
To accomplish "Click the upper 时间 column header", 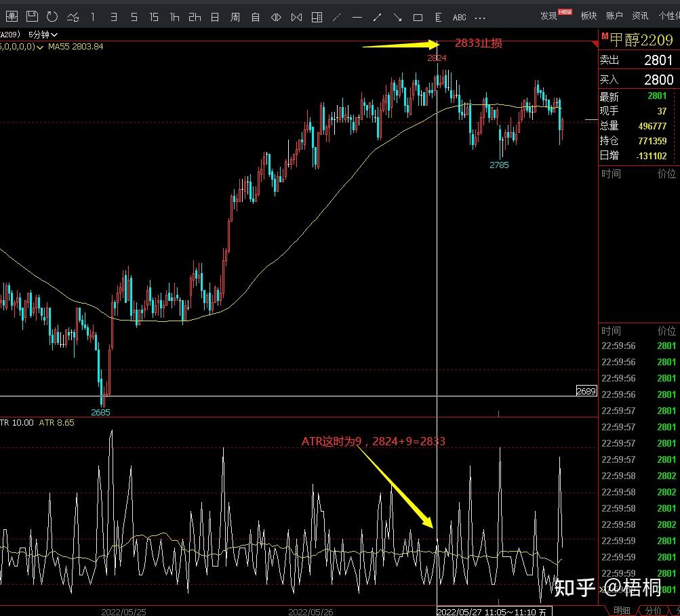I will click(x=611, y=174).
